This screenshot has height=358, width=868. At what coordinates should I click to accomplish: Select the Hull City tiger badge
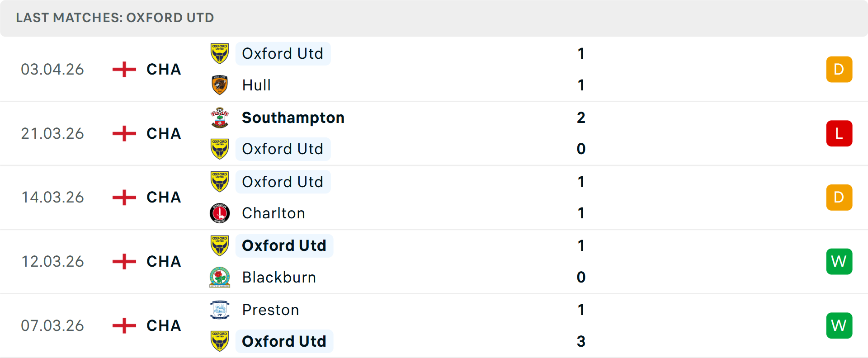[220, 85]
